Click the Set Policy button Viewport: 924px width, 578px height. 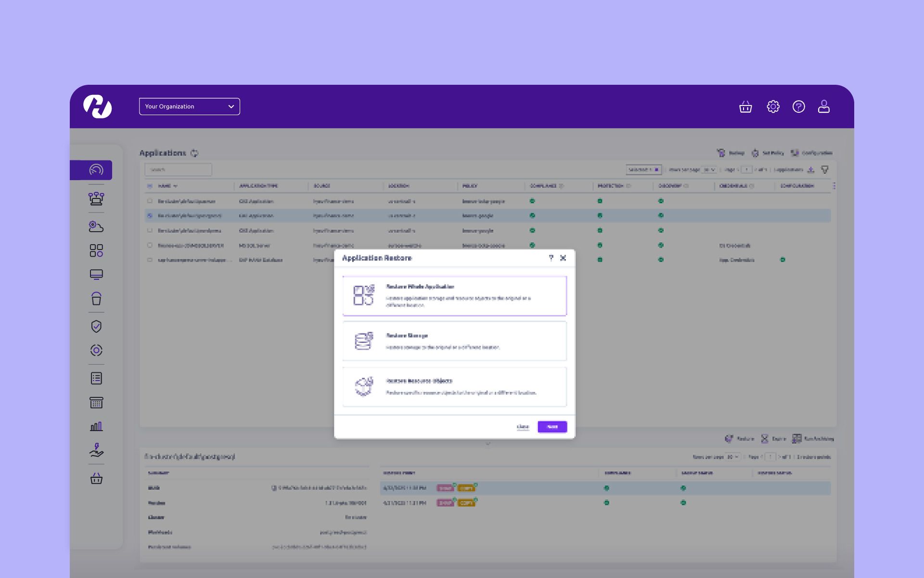pos(768,153)
